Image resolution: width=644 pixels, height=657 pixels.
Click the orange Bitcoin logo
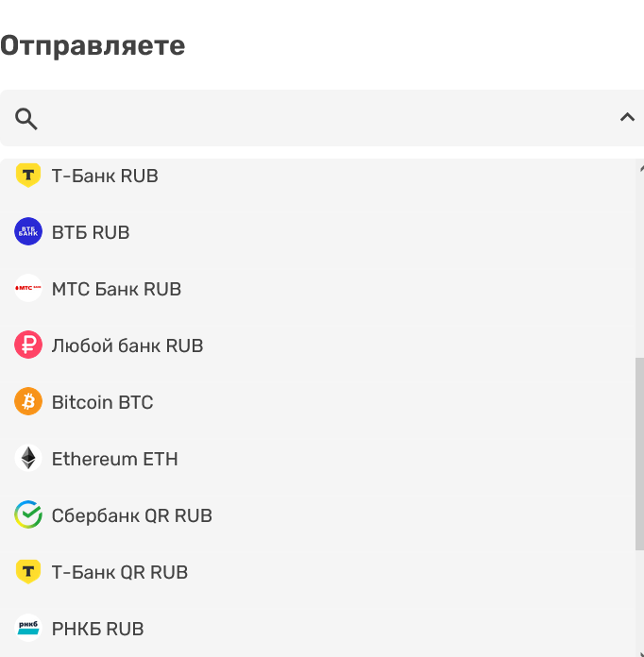pos(28,401)
